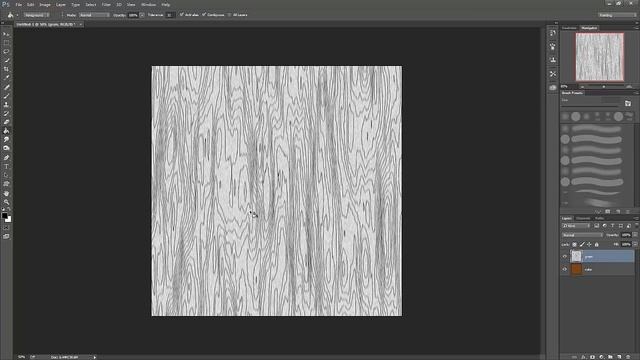Image resolution: width=640 pixels, height=360 pixels.
Task: Select the Shape tool
Action: click(6, 184)
